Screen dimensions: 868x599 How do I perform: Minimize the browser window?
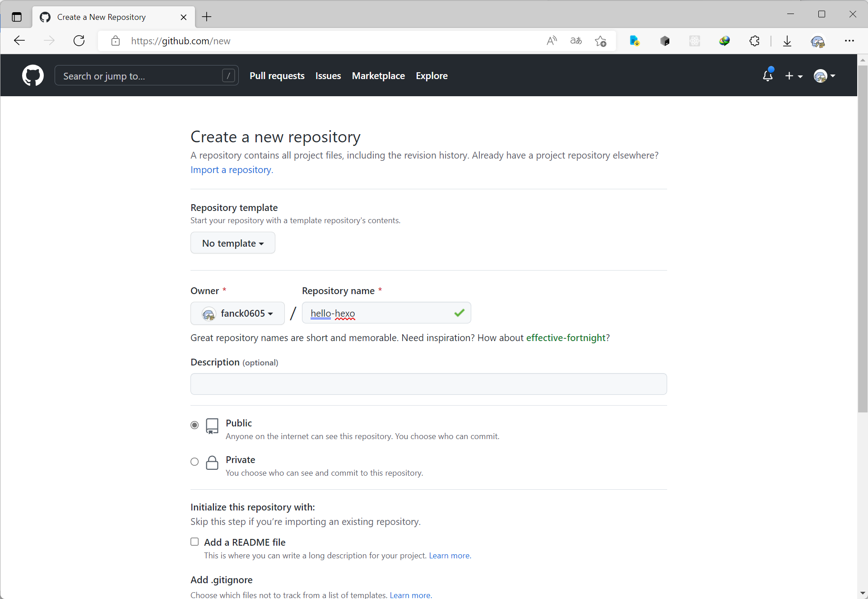790,14
